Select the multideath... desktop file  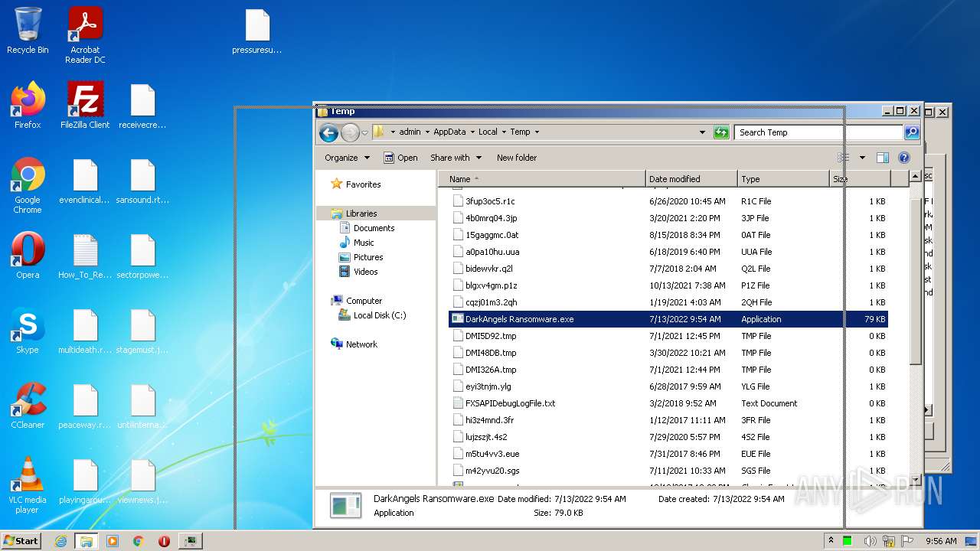tap(85, 331)
